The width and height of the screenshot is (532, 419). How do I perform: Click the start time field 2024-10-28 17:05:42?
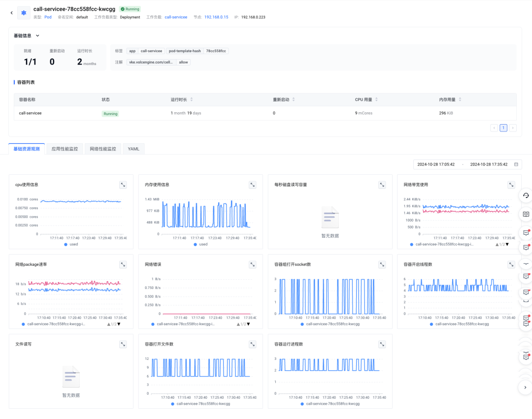(x=435, y=164)
